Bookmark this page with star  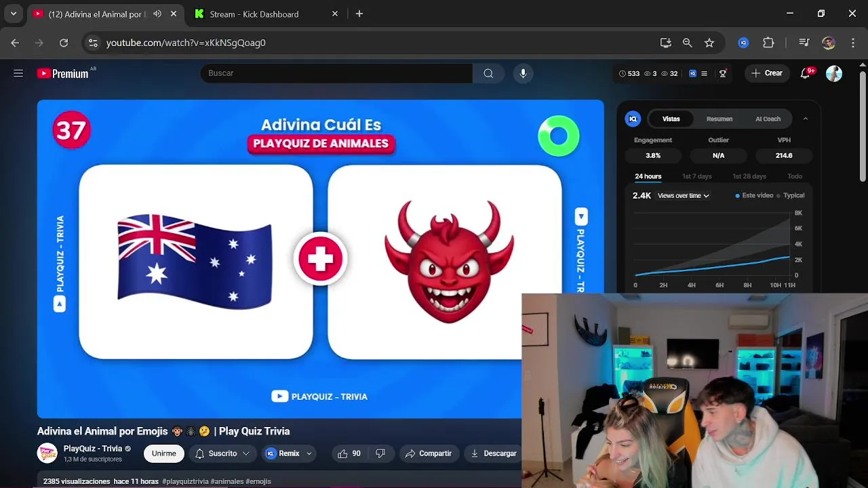point(709,43)
